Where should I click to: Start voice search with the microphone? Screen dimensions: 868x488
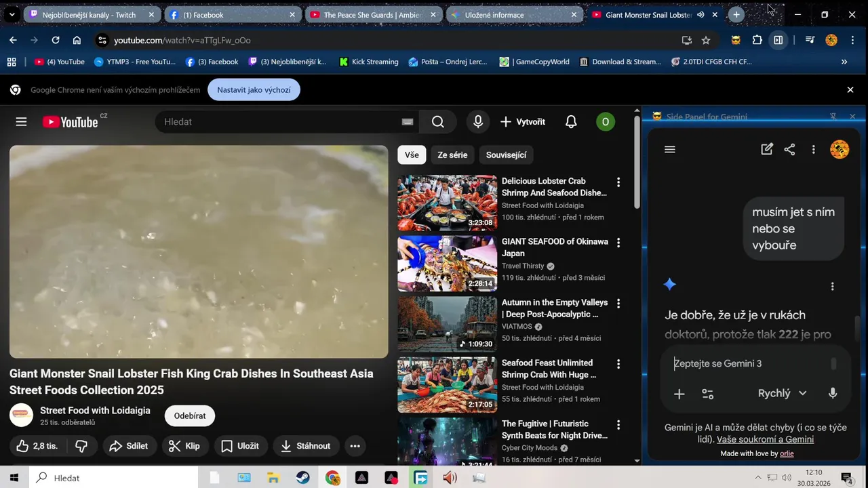(478, 122)
